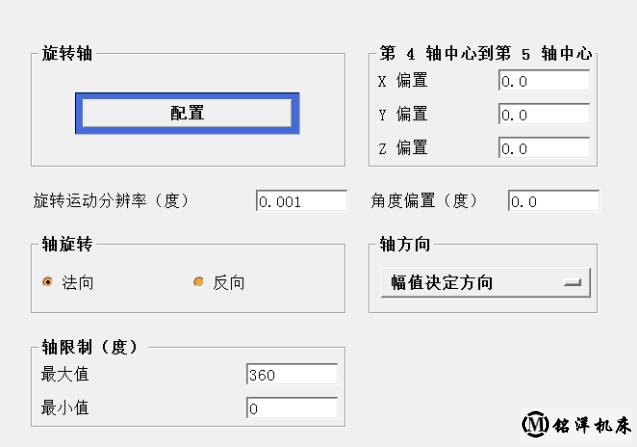Click the circular M logo icon
The width and height of the screenshot is (637, 447).
(534, 423)
